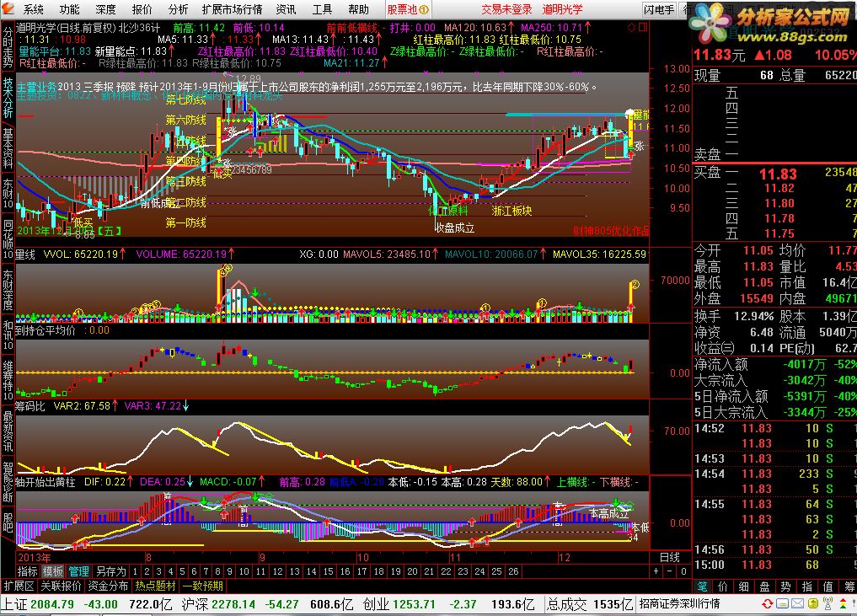857x616 pixels.
Task: Click the 日线 daily period label
Action: tap(670, 557)
